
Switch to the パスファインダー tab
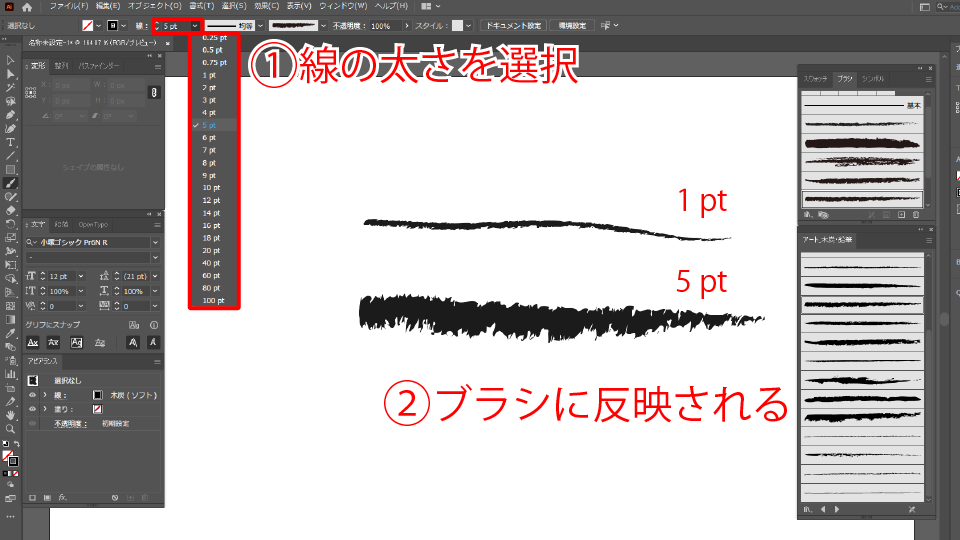click(99, 66)
